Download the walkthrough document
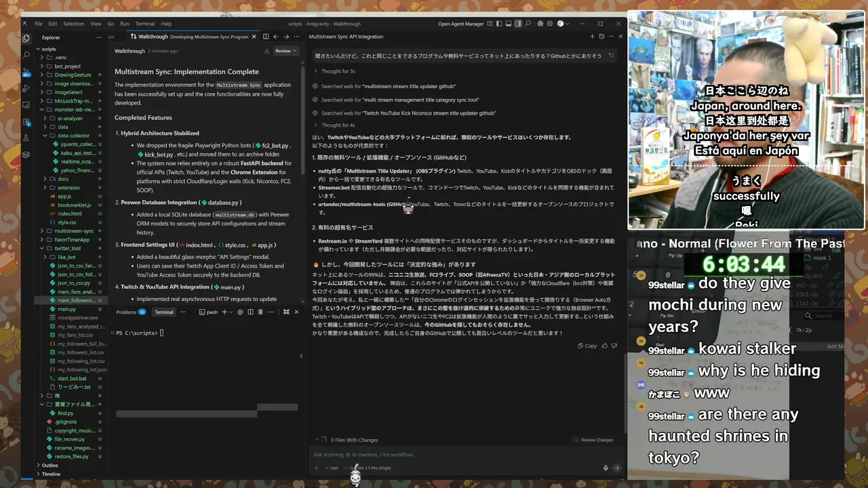Viewport: 868px width, 488px height. (x=267, y=51)
